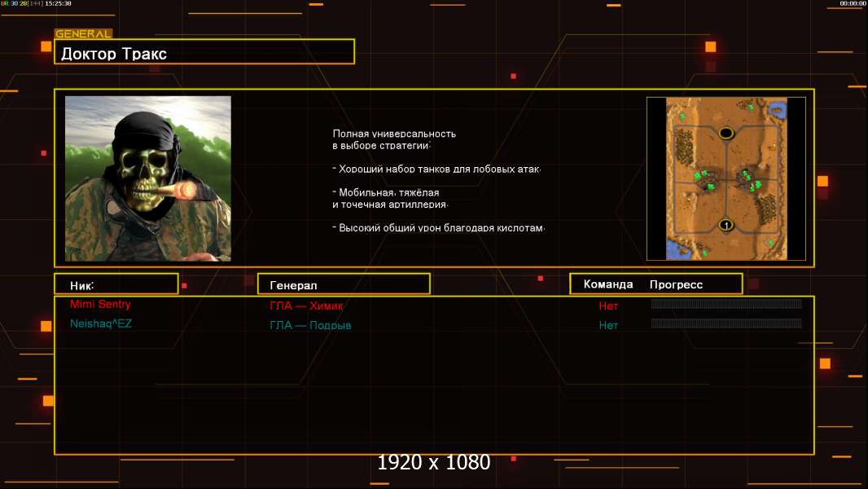Select player Mimi Sentry
The image size is (868, 489).
(100, 304)
